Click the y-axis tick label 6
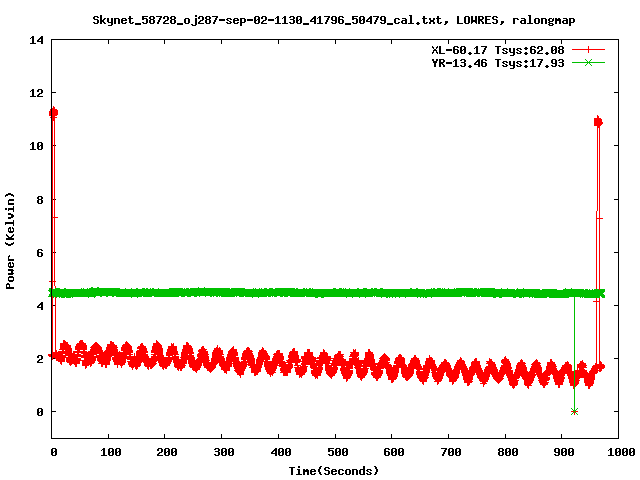 click(x=40, y=253)
